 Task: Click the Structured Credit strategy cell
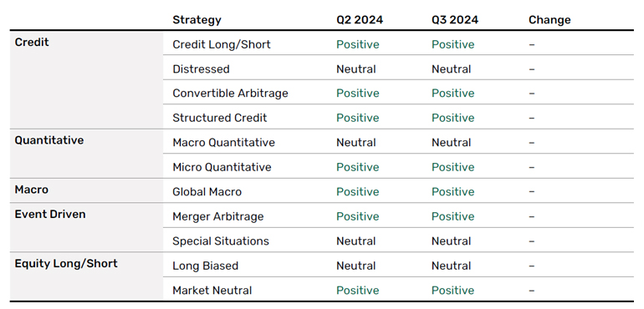220,119
